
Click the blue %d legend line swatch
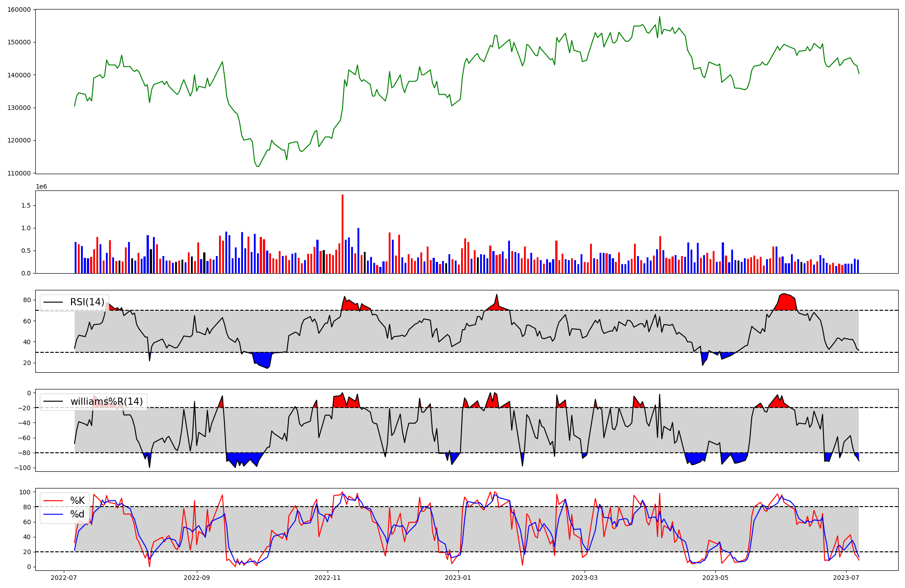53,514
